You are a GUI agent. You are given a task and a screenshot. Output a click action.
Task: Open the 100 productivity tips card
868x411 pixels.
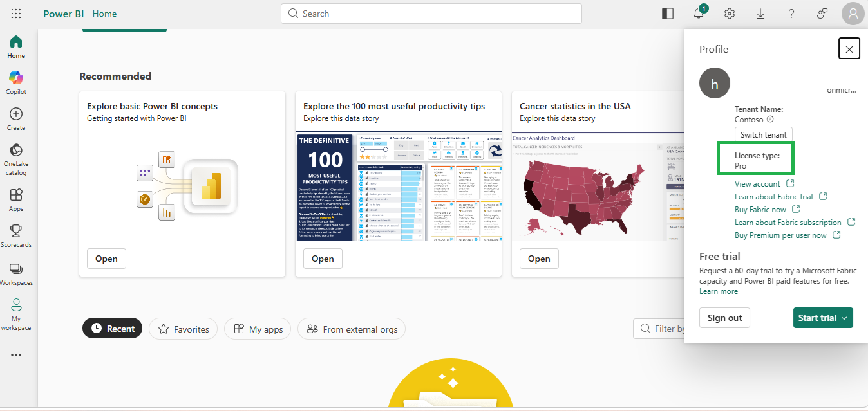click(323, 259)
